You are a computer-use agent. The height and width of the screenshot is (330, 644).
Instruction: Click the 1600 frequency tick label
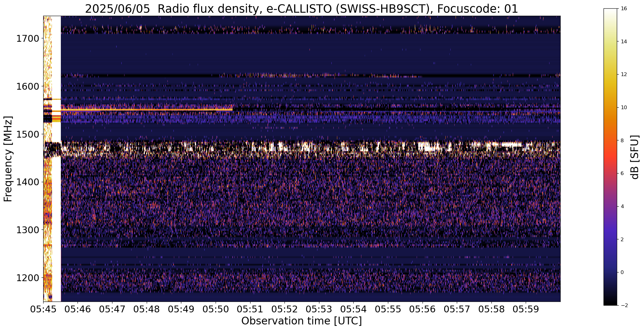click(27, 86)
